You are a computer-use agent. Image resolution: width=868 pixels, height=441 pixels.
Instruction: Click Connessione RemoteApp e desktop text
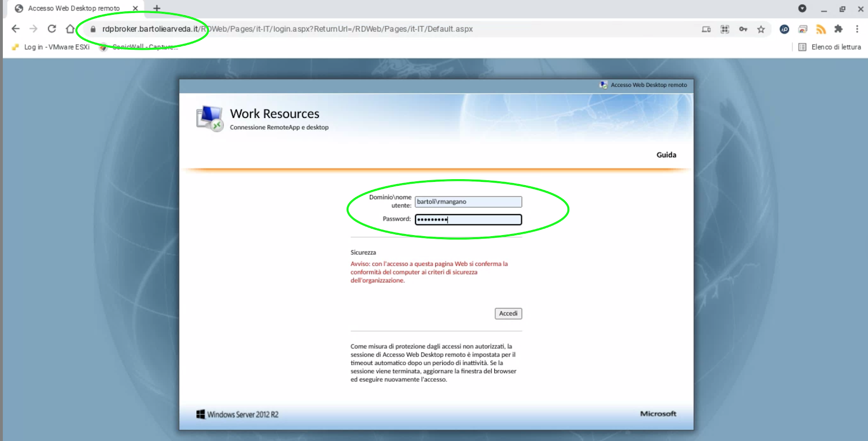(x=279, y=128)
